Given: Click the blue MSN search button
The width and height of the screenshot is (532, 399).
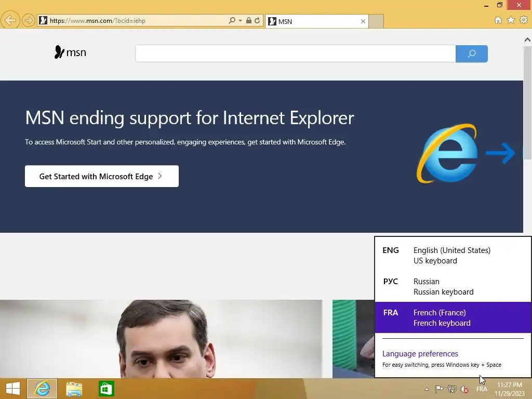Looking at the screenshot, I should coord(472,54).
